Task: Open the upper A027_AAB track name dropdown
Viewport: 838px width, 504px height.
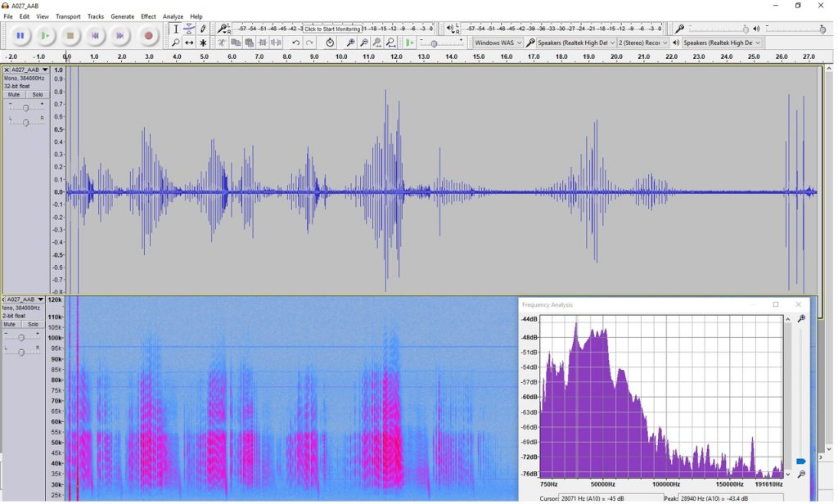Action: [29, 70]
